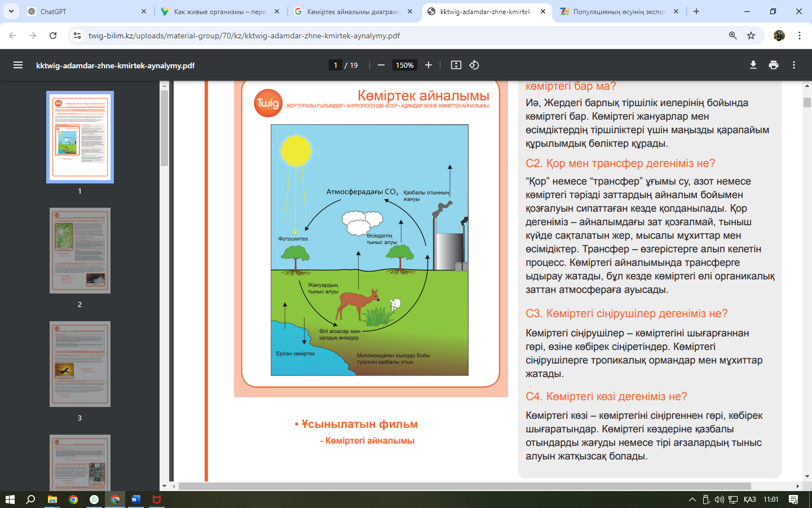Open File Explorer from the taskbar

pyautogui.click(x=52, y=500)
